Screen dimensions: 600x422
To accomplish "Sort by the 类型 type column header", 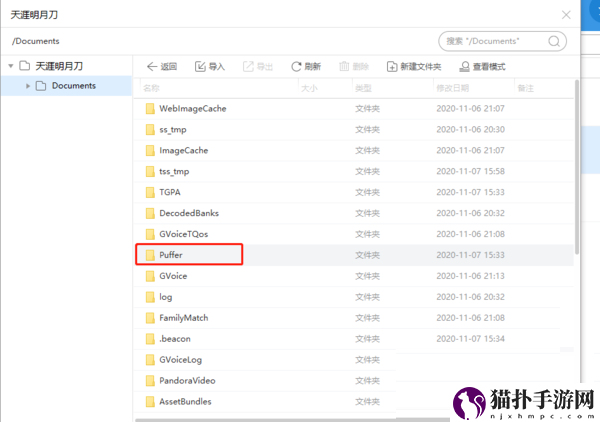I will point(363,88).
